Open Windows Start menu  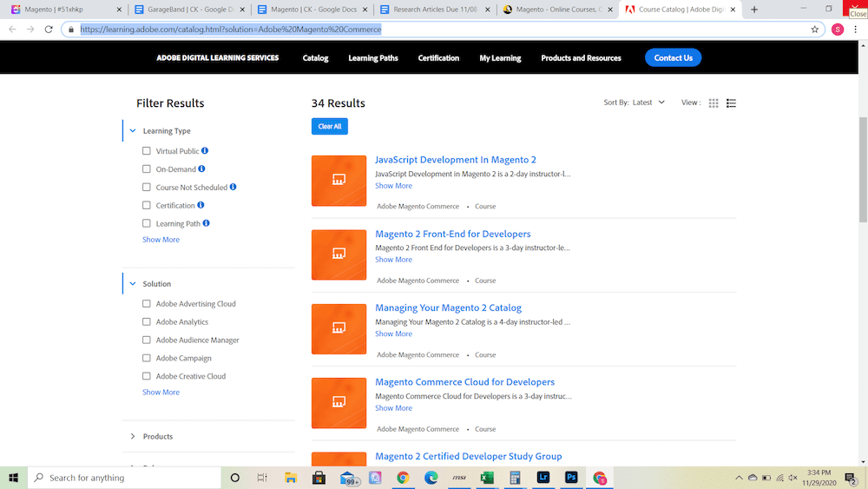[x=13, y=478]
